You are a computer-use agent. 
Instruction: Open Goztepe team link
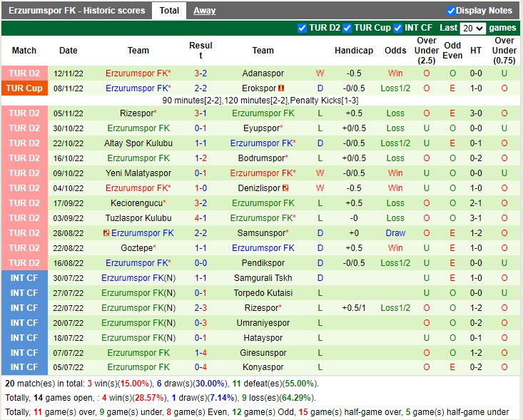138,248
